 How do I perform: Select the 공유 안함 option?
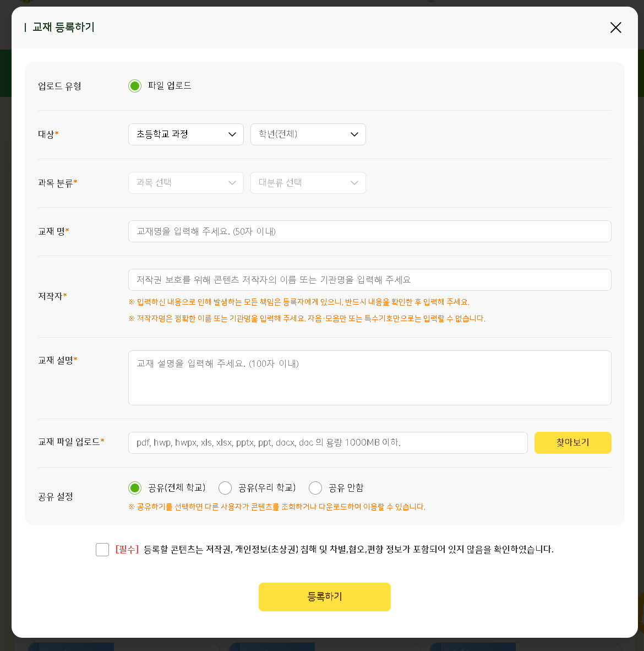[x=315, y=488]
